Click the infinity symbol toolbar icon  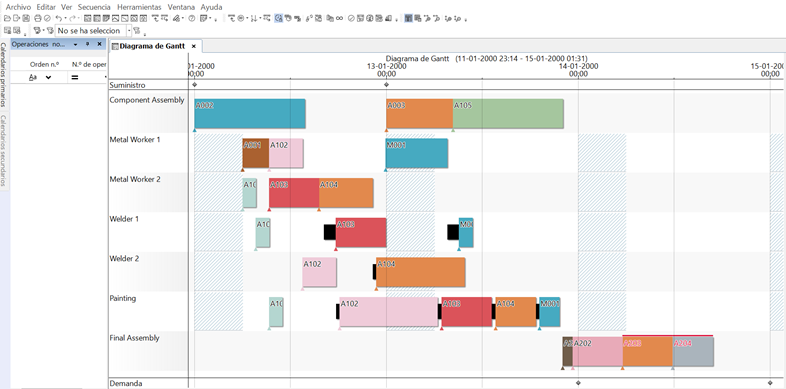pyautogui.click(x=339, y=18)
